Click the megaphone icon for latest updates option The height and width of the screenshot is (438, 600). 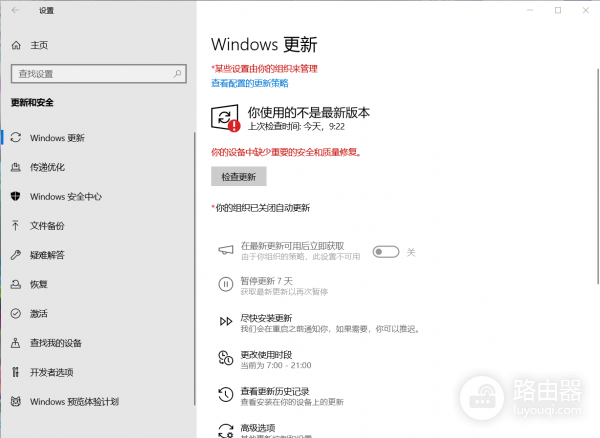226,251
